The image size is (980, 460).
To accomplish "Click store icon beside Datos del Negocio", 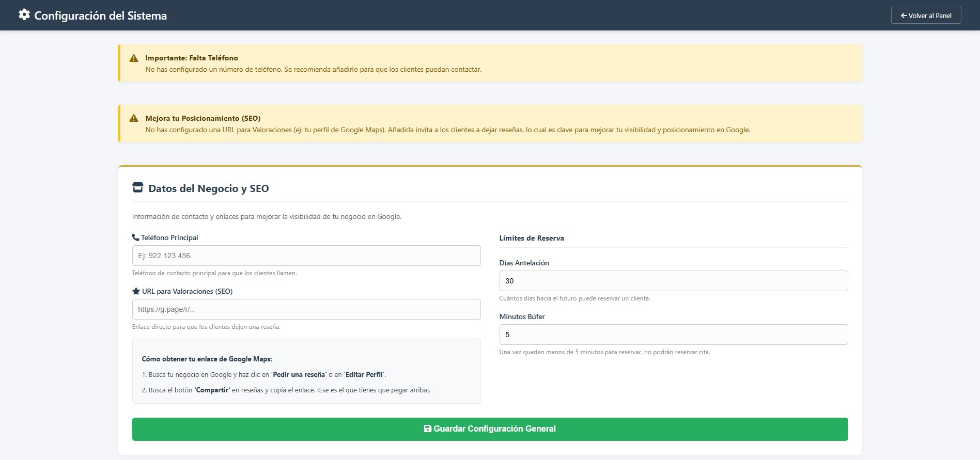I will [x=138, y=187].
